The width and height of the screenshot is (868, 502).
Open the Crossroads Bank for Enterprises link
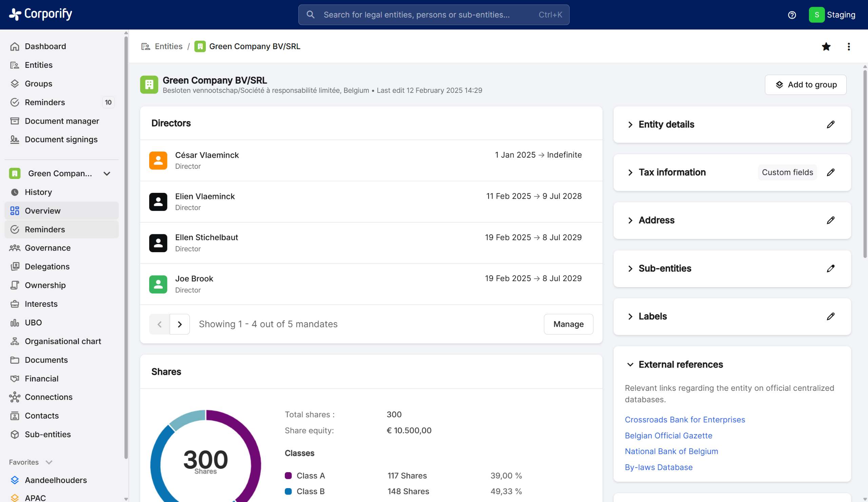tap(685, 419)
